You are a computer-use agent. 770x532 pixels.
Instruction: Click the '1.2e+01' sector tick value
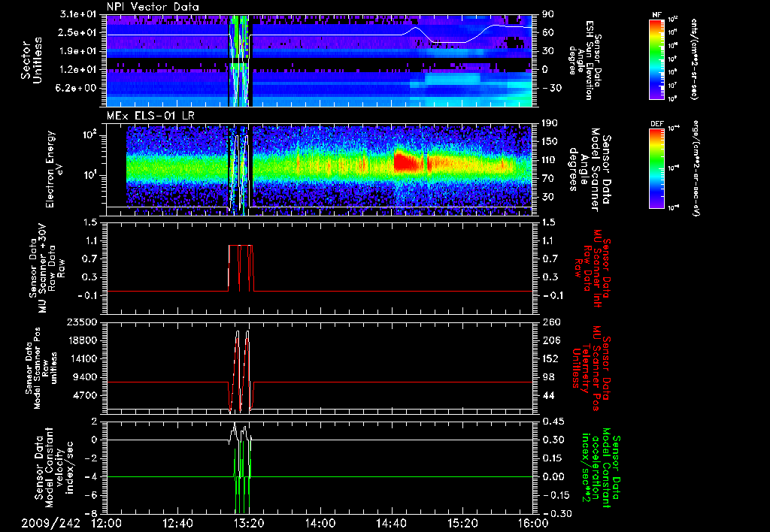click(79, 70)
